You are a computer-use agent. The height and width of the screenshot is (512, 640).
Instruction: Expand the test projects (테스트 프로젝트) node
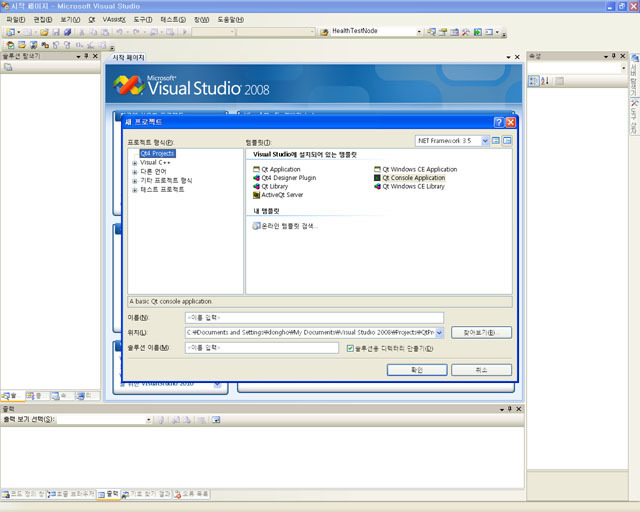[134, 190]
